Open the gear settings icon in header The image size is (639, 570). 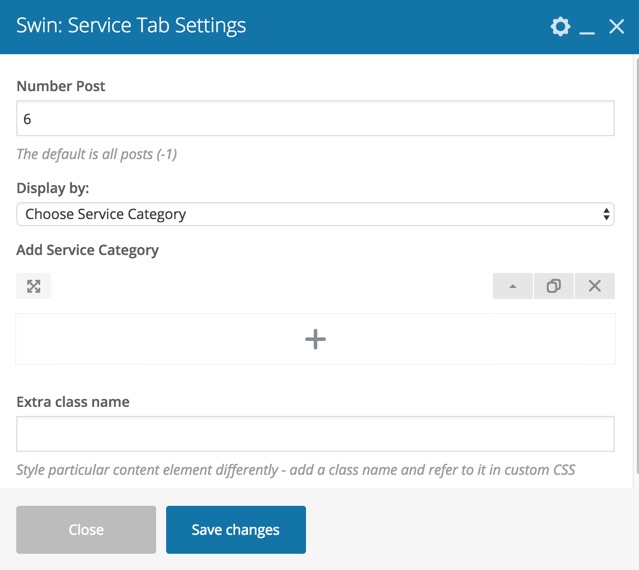[560, 26]
